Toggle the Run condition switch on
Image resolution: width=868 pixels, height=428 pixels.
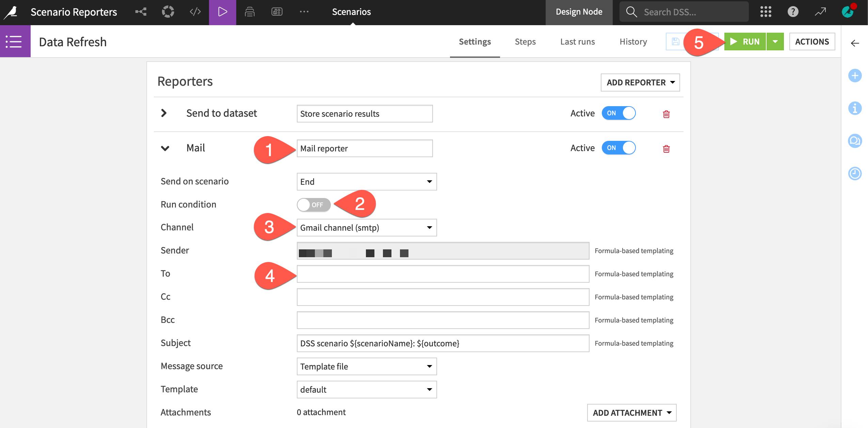click(314, 204)
